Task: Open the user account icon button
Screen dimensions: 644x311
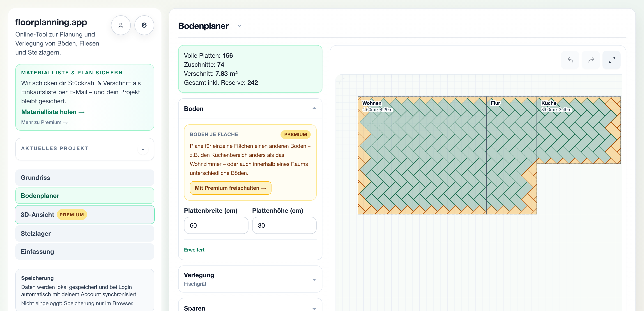Action: [x=121, y=25]
